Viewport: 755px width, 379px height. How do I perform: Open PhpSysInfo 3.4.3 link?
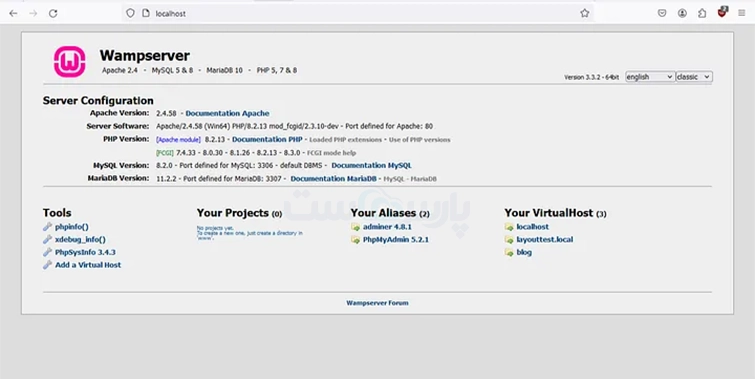85,252
